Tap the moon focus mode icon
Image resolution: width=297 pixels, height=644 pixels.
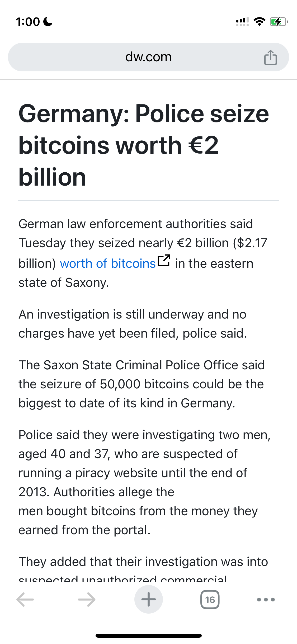pyautogui.click(x=48, y=22)
